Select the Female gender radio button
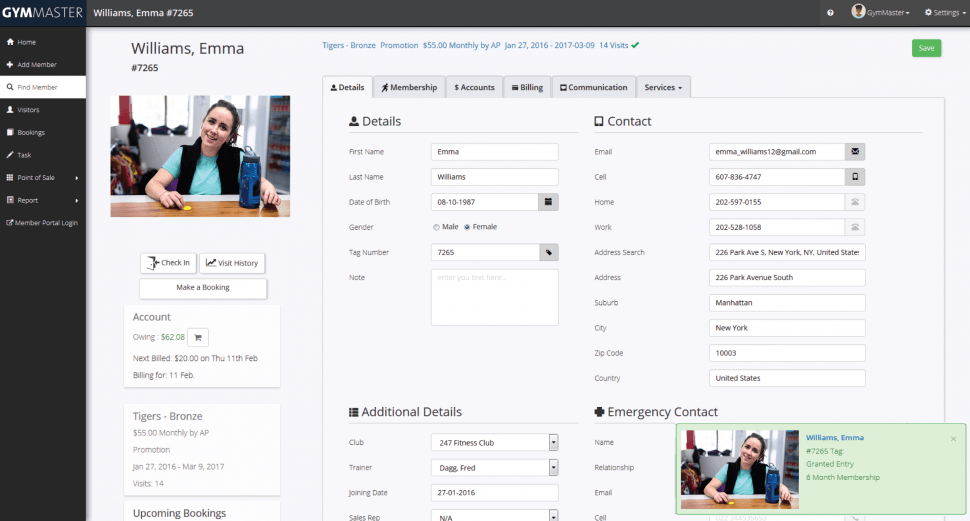The image size is (970, 521). [466, 227]
